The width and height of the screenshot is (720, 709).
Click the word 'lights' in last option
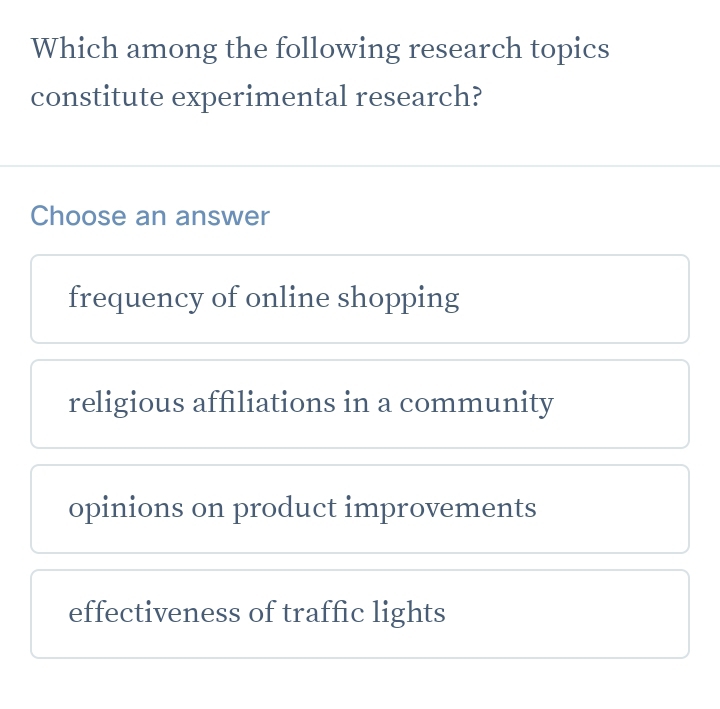pyautogui.click(x=408, y=613)
